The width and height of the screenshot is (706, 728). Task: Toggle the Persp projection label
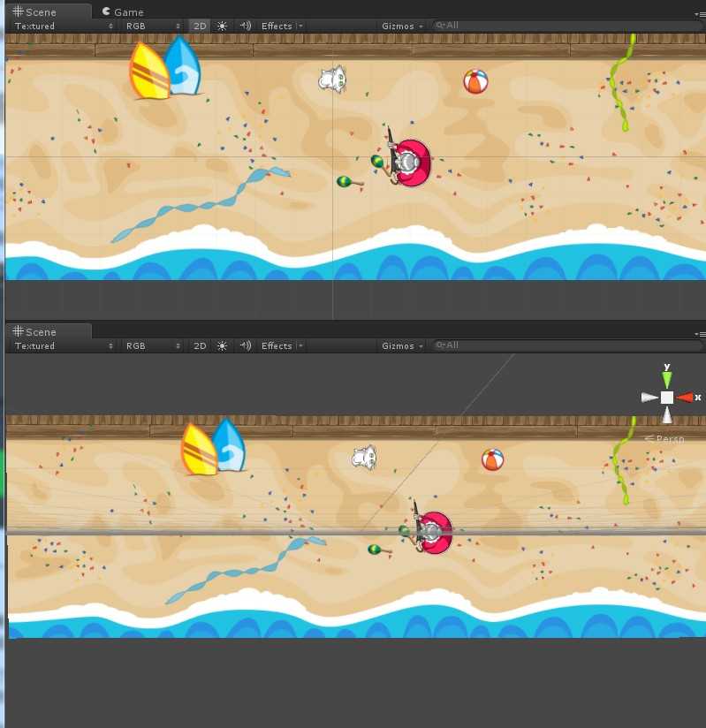click(x=664, y=439)
